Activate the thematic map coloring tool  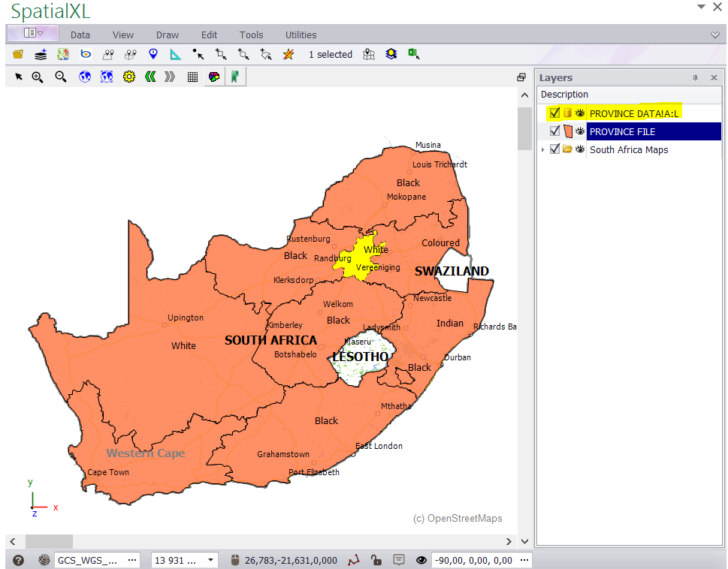(x=214, y=76)
